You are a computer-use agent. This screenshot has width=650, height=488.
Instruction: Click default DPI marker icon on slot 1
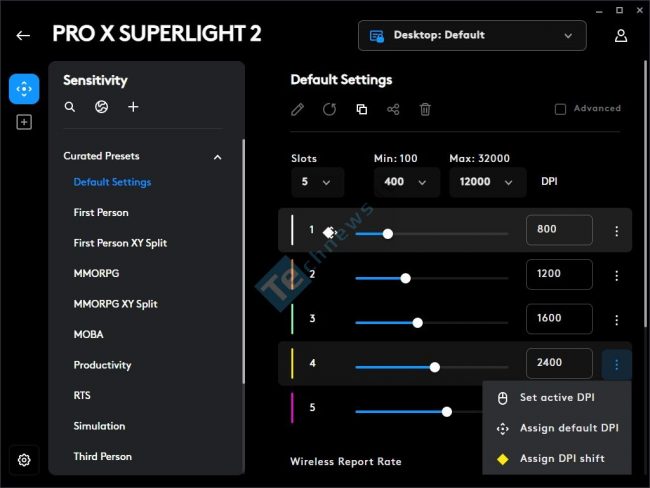(x=330, y=232)
